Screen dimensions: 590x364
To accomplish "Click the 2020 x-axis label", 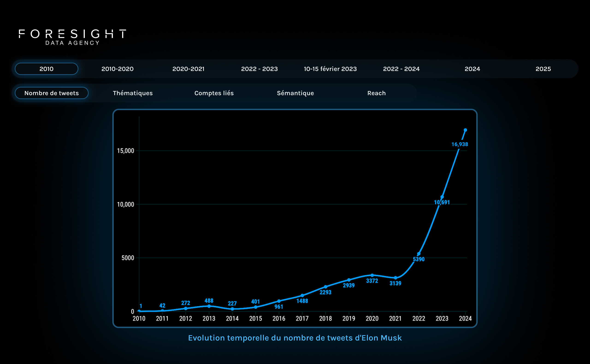I will click(372, 318).
